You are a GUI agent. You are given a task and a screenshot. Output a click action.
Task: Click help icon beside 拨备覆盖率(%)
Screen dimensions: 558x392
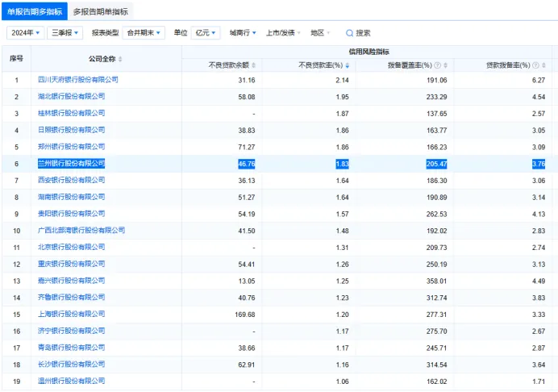(438, 65)
